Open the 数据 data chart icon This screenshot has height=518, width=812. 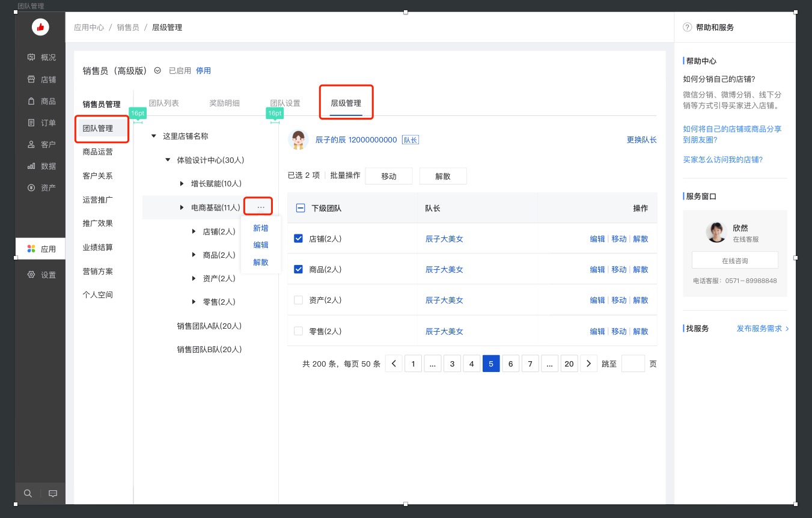[x=31, y=166]
